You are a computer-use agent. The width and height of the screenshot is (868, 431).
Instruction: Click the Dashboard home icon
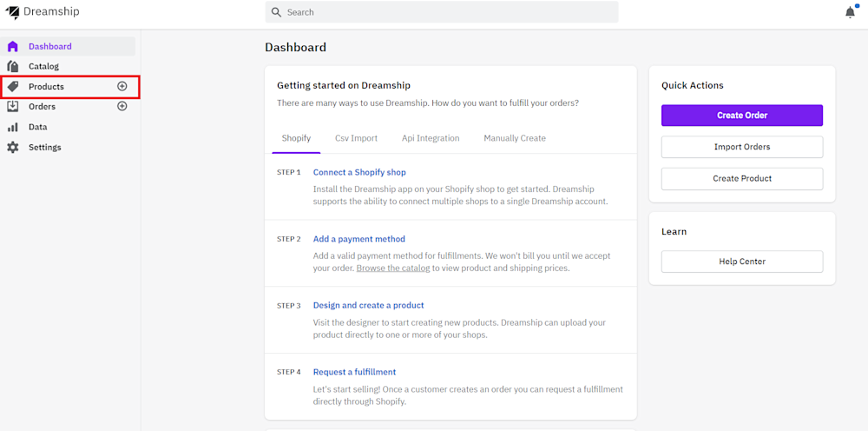pos(13,47)
